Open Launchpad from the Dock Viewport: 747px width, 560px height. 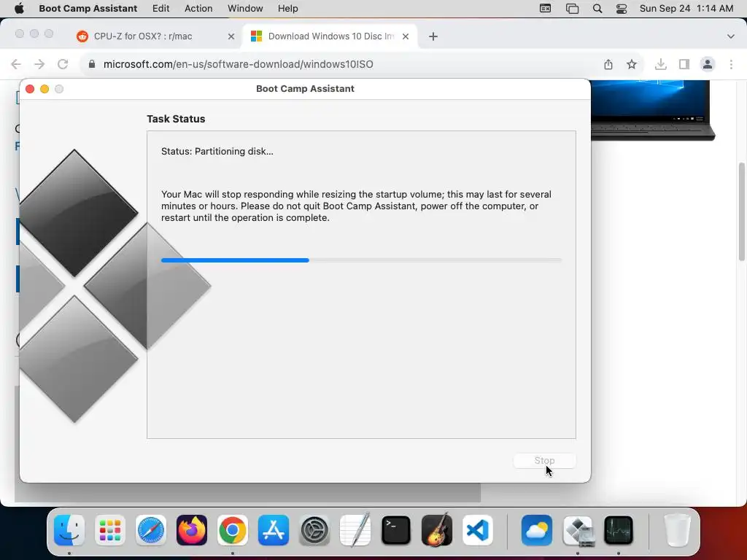click(110, 530)
